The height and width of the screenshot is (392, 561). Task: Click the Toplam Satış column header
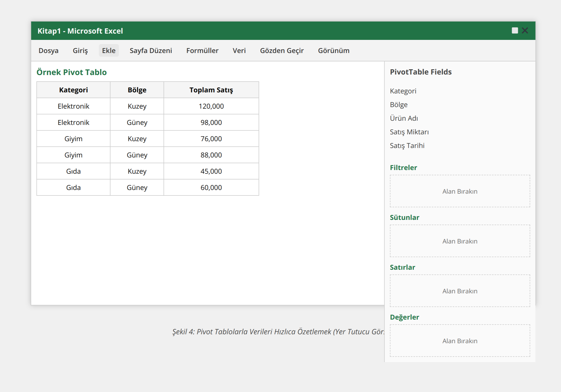[211, 90]
